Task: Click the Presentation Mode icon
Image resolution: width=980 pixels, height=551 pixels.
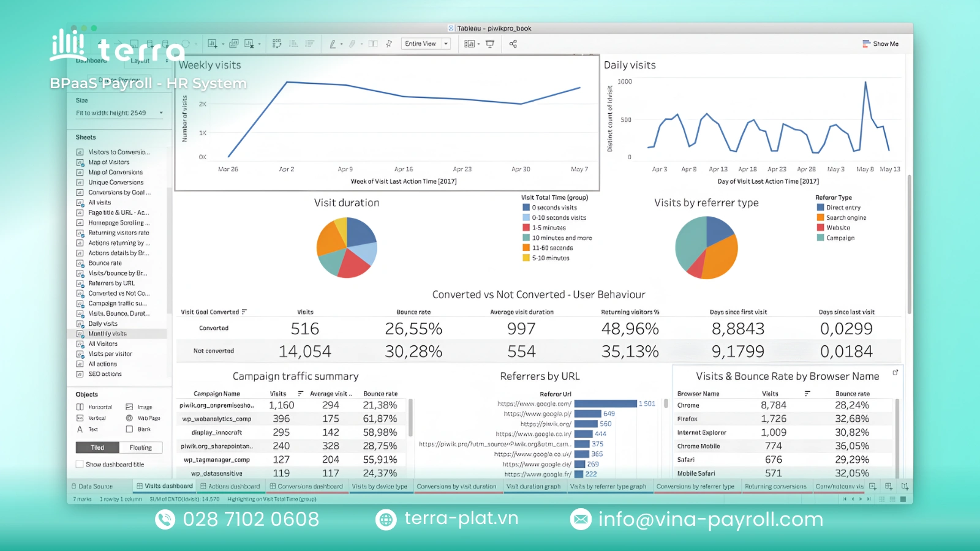Action: [490, 43]
